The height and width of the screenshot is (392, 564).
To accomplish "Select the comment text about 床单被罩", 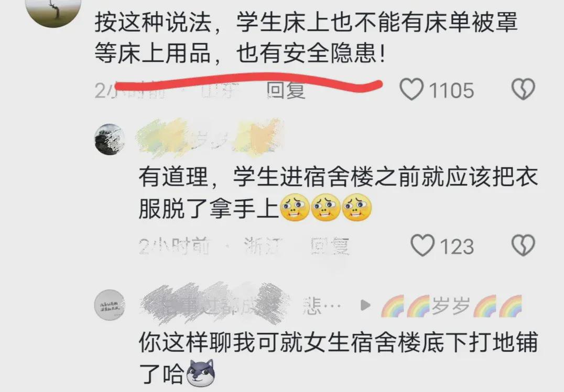I will [306, 37].
